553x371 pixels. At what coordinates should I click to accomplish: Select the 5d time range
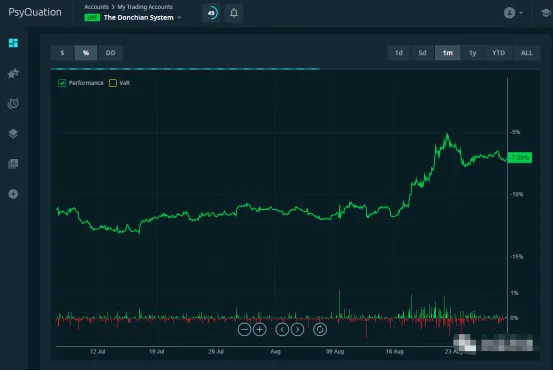tap(423, 53)
